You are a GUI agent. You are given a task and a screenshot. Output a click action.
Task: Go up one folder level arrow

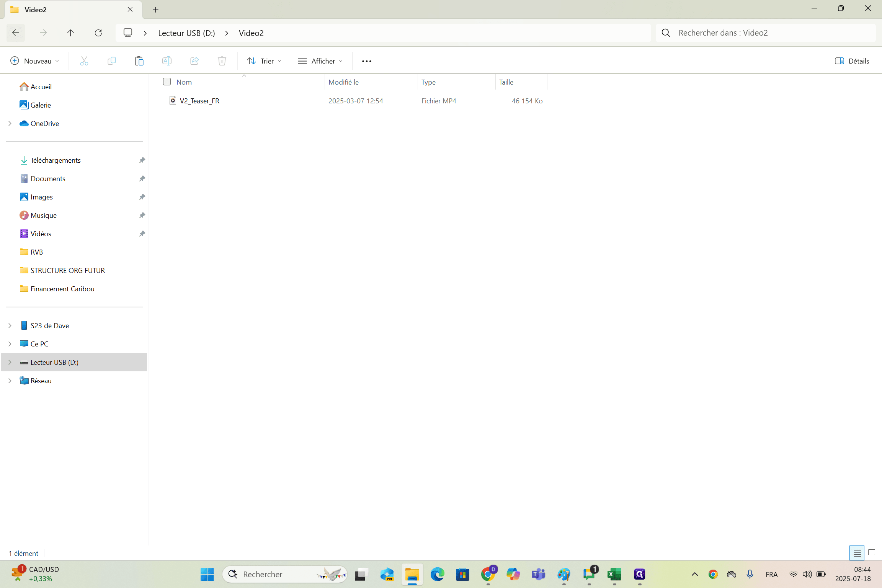coord(70,33)
